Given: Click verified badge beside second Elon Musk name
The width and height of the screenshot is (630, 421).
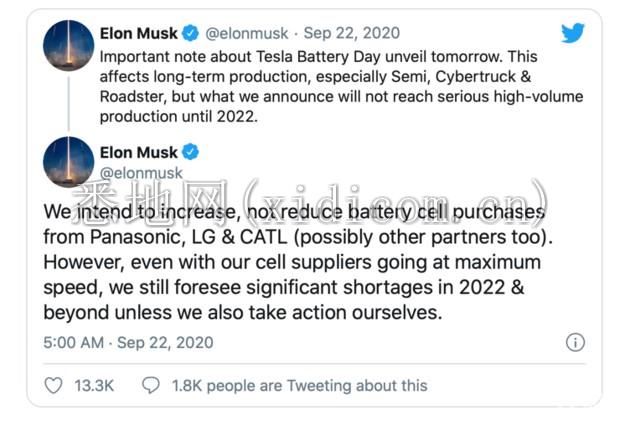Looking at the screenshot, I should pyautogui.click(x=190, y=152).
